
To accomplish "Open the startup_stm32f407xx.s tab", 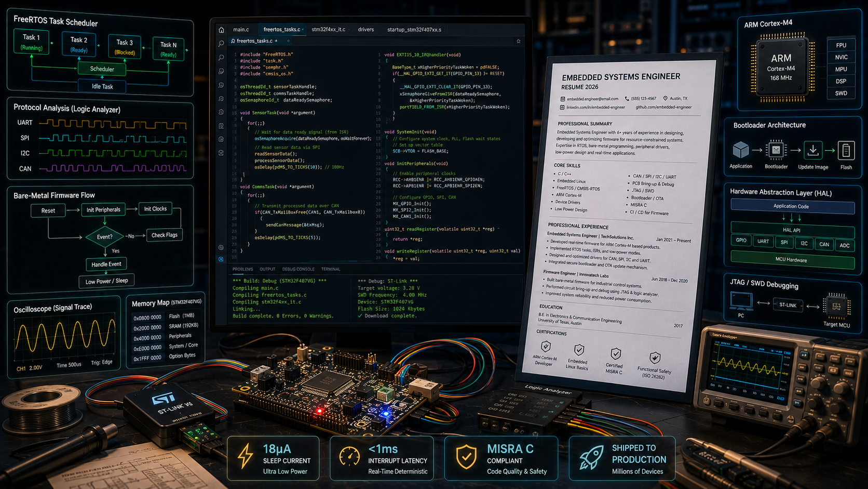I will point(414,30).
